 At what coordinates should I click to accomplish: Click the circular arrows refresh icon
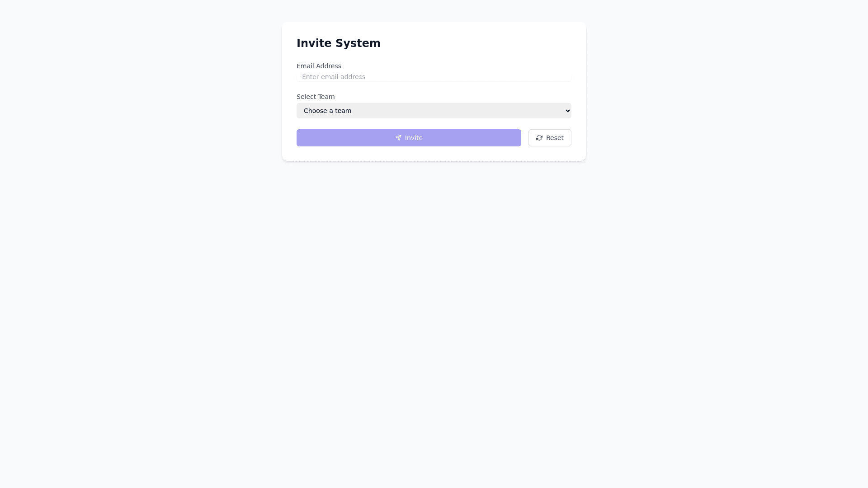539,138
